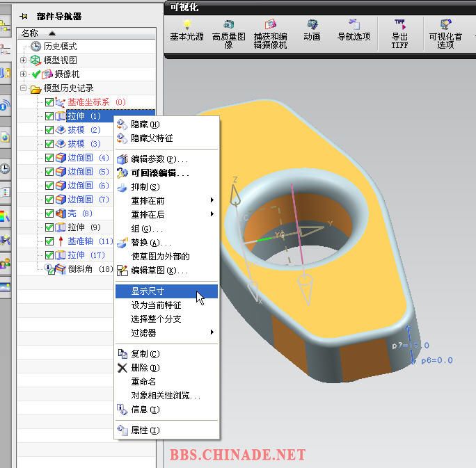Uncheck the 拔模 (2) feature checkbox
This screenshot has width=476, height=468.
click(49, 130)
